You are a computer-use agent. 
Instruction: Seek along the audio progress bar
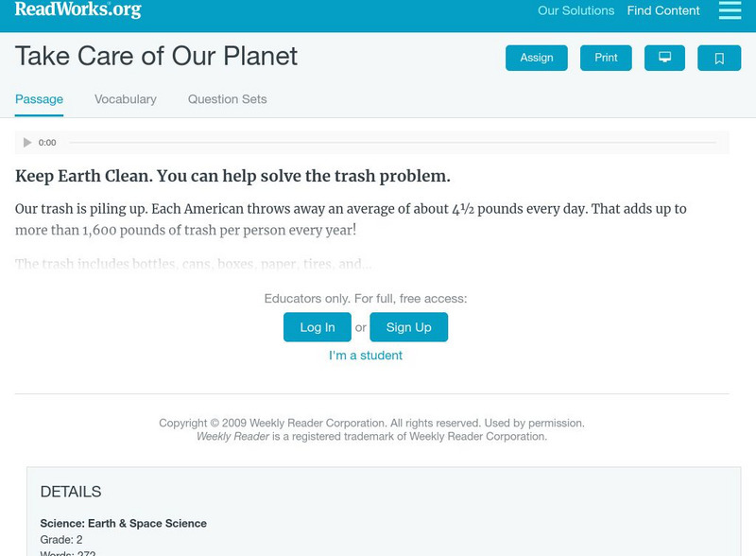click(x=392, y=143)
